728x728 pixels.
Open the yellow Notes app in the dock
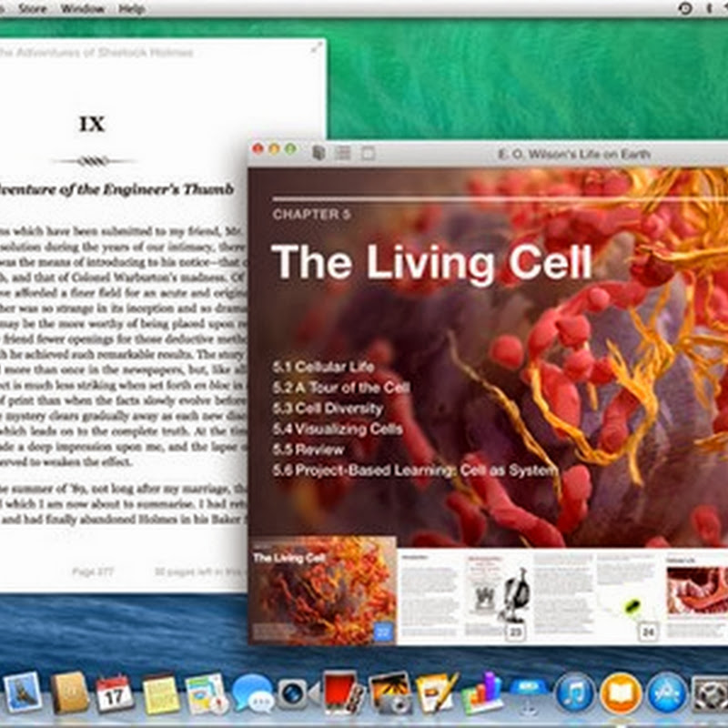click(x=160, y=695)
